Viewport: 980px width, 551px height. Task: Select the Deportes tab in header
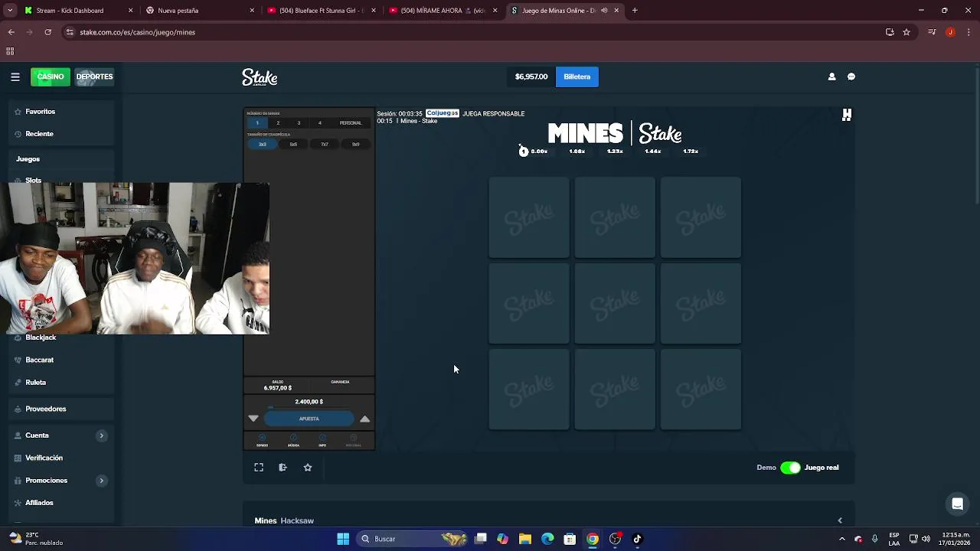(94, 77)
